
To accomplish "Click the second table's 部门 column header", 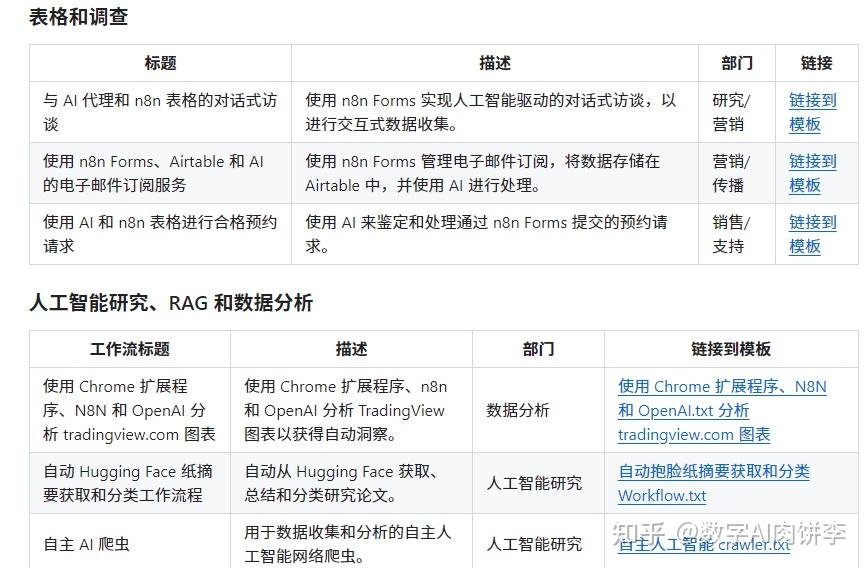I will pos(538,349).
